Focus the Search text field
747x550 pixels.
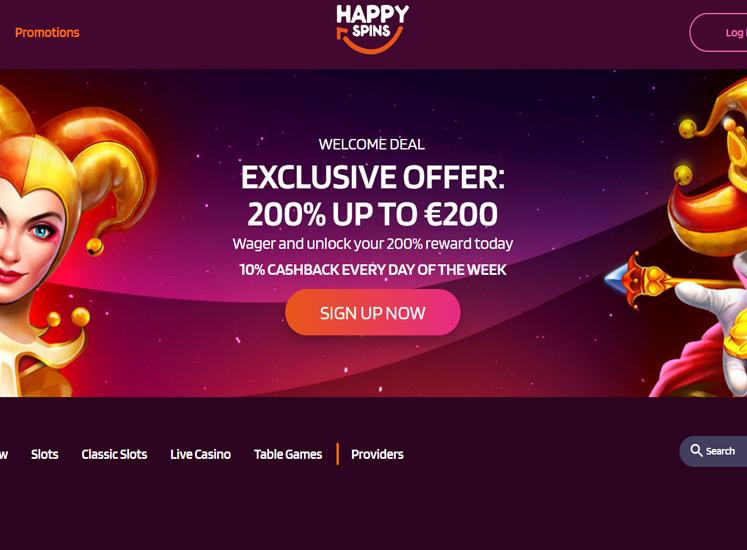click(x=713, y=451)
